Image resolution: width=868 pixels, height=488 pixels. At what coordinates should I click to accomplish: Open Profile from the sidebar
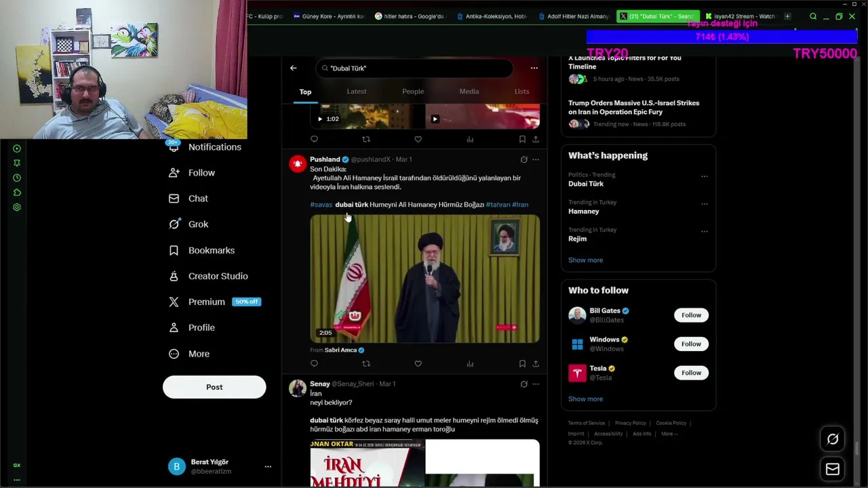[x=192, y=327]
